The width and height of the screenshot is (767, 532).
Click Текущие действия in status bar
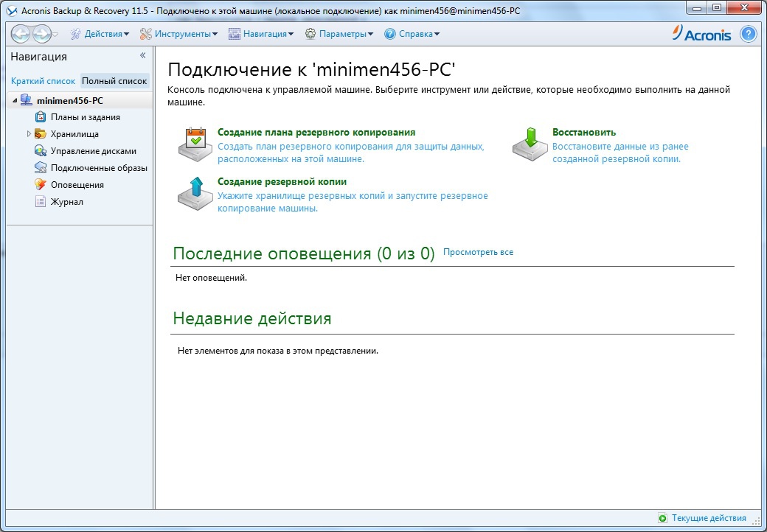pos(708,518)
